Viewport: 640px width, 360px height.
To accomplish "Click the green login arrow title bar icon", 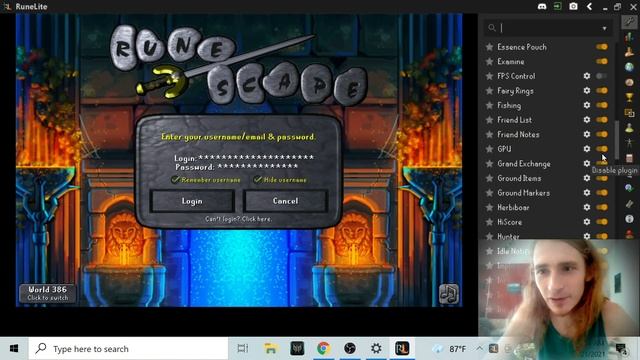I will pyautogui.click(x=558, y=7).
